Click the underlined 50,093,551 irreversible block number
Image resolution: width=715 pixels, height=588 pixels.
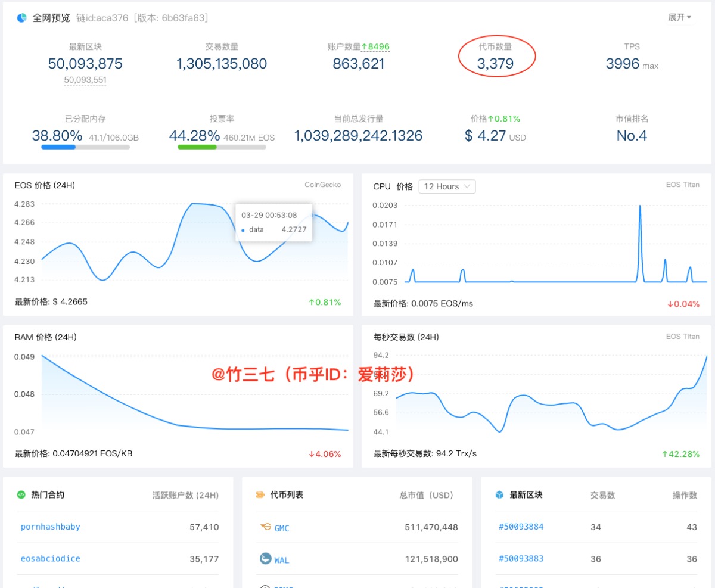(85, 80)
